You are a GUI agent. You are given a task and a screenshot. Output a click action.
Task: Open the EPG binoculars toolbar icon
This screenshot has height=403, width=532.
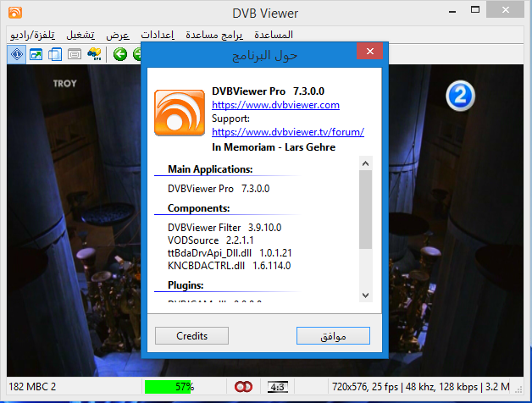(x=94, y=54)
